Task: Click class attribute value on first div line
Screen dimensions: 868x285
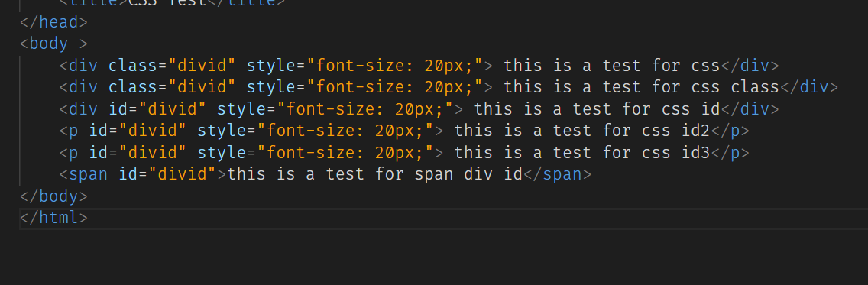Action: tap(202, 66)
